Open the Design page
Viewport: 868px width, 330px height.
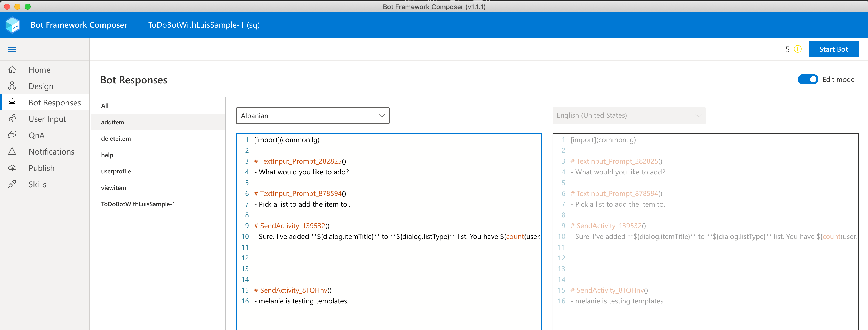click(x=41, y=86)
